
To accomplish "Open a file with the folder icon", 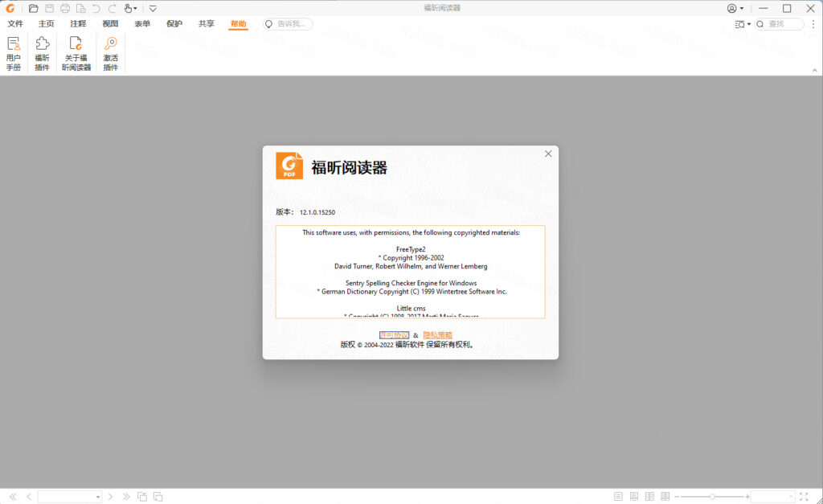I will point(33,8).
